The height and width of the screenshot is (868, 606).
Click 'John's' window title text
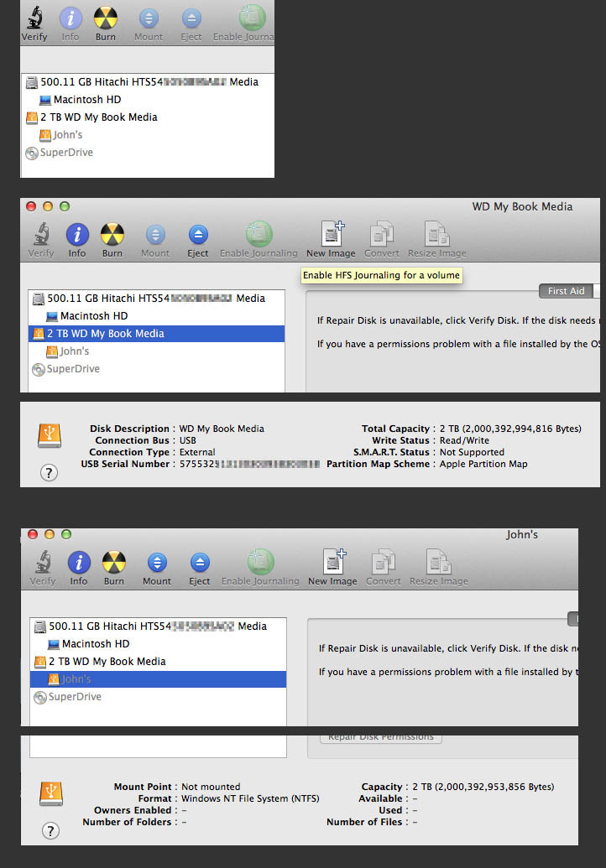(x=522, y=535)
